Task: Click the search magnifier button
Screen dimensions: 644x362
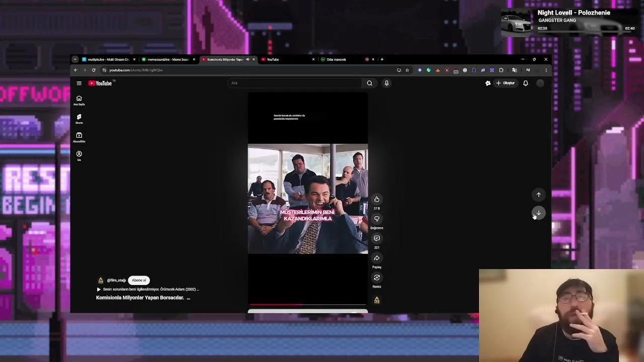Action: pos(369,83)
